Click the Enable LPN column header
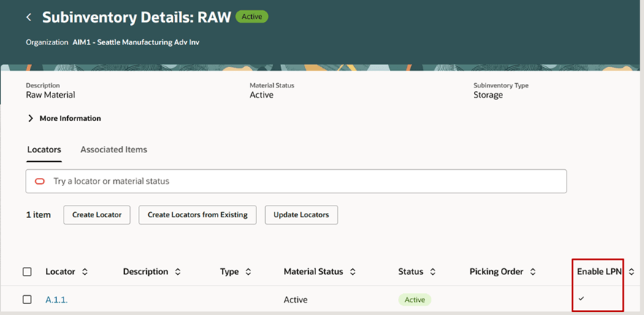 click(x=599, y=271)
